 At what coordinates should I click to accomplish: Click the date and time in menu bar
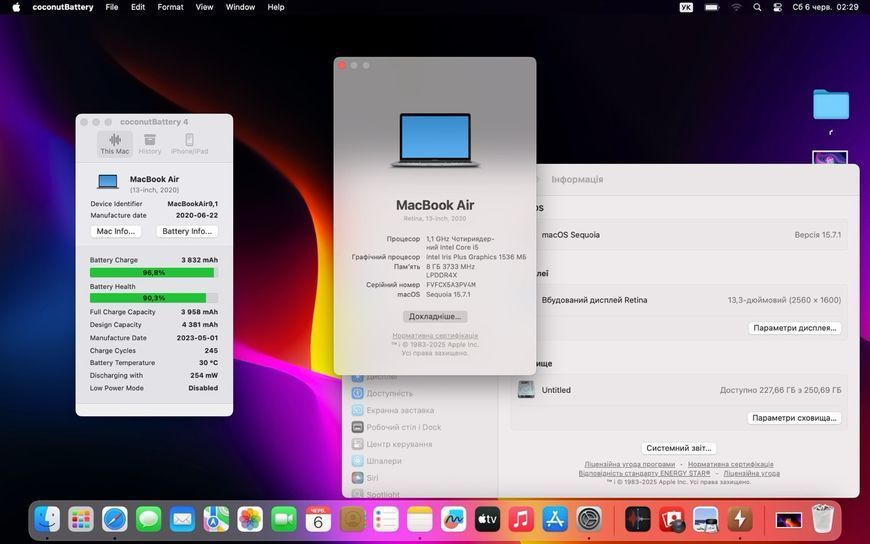pyautogui.click(x=825, y=7)
